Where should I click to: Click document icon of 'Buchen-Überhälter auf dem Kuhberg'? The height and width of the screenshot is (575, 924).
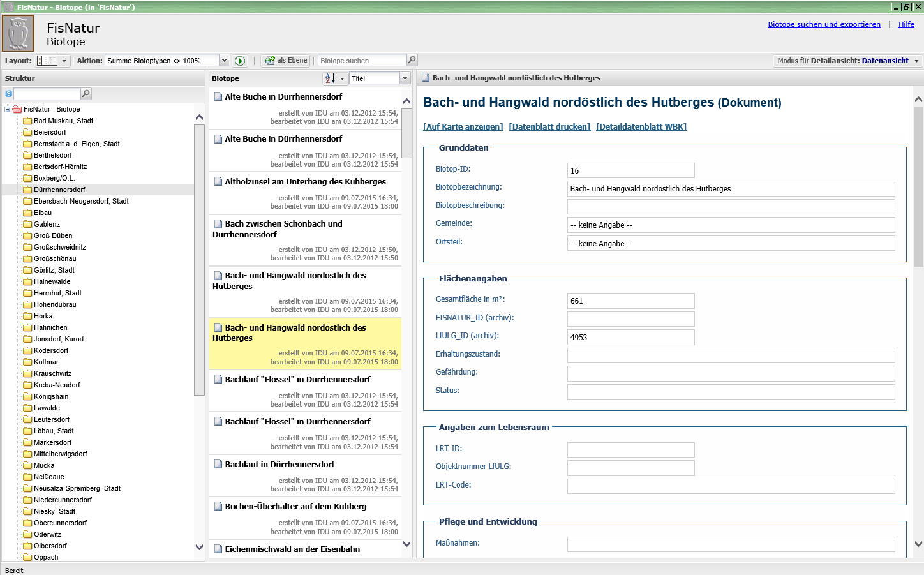pos(218,506)
